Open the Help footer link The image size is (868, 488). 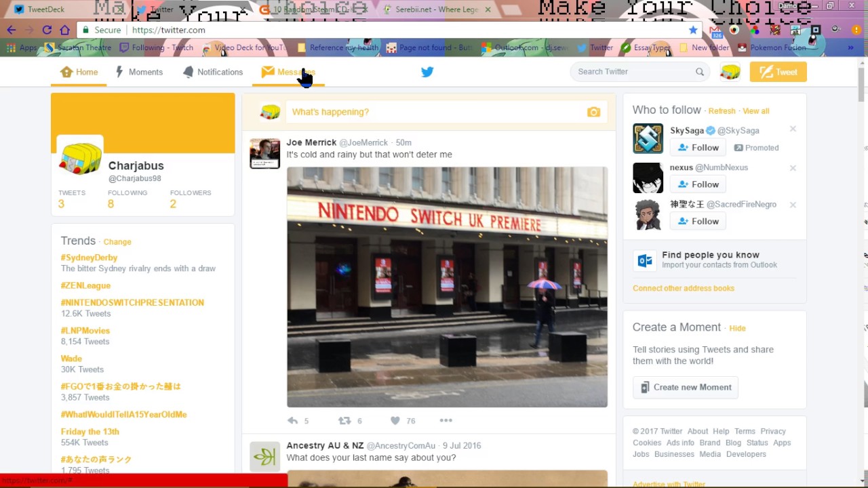point(721,431)
